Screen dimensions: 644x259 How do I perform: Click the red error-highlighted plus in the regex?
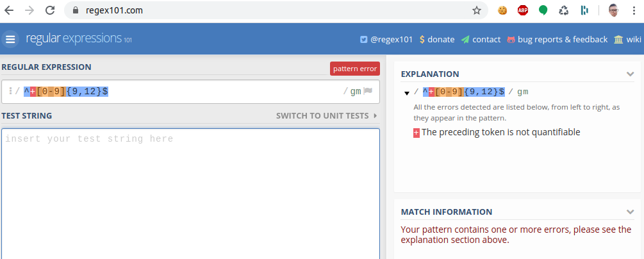[33, 91]
